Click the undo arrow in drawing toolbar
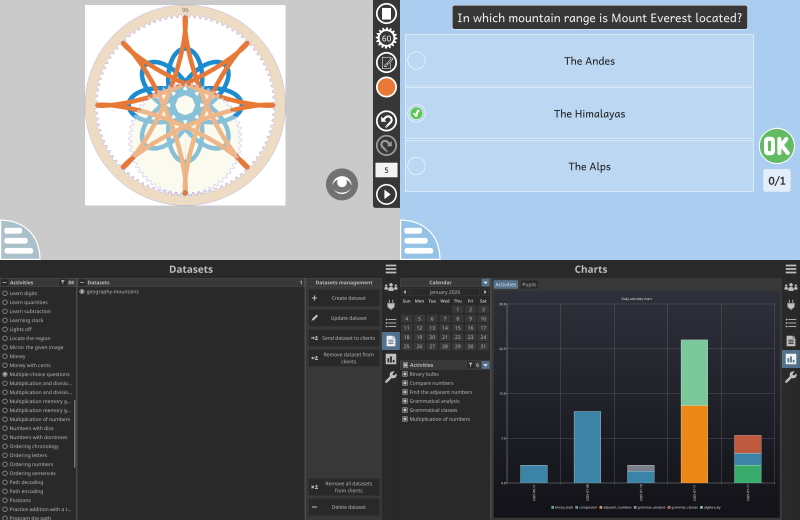 (x=386, y=121)
